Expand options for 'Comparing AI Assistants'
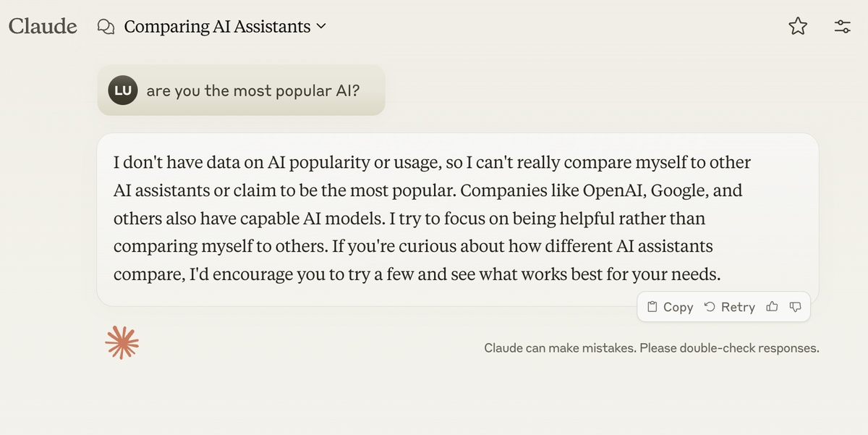The width and height of the screenshot is (868, 435). click(x=321, y=27)
